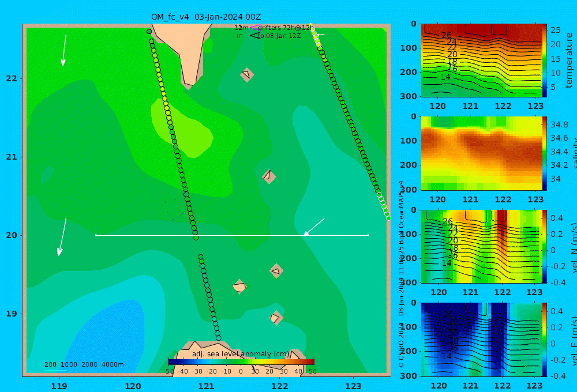This screenshot has width=577, height=392.
Task: Click the right endpoint of the white transect line
Action: click(368, 235)
